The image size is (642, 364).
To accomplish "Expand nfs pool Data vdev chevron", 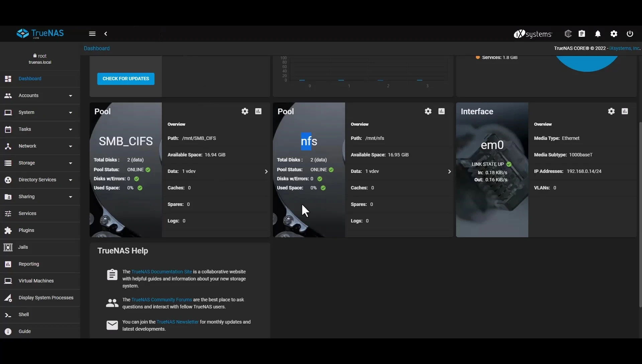I will click(449, 171).
